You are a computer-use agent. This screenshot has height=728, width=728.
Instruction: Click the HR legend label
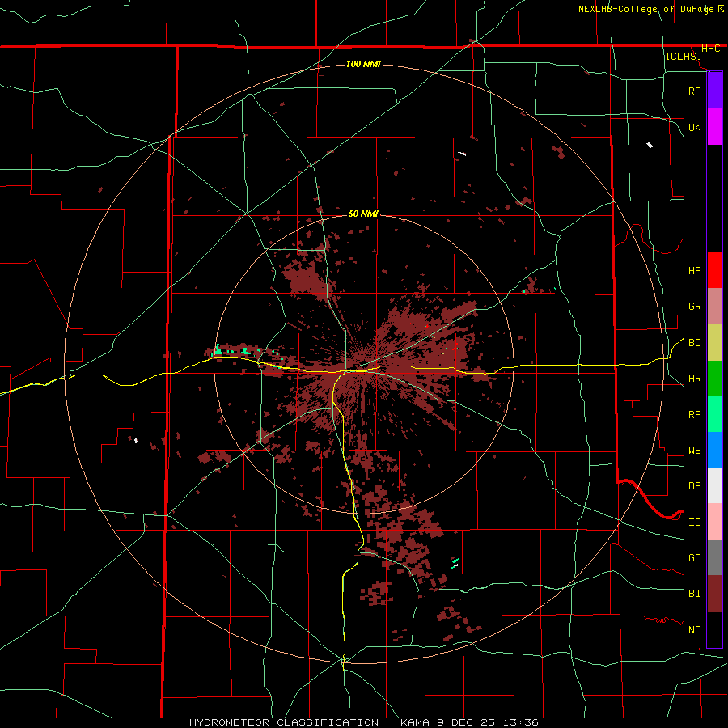pyautogui.click(x=694, y=379)
